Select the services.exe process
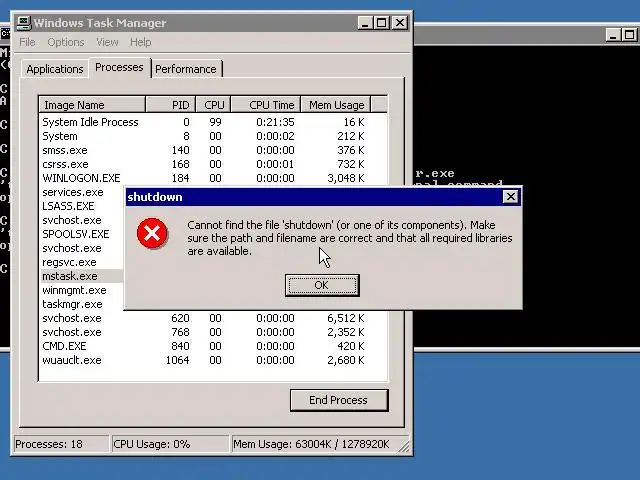This screenshot has width=640, height=480. 73,192
